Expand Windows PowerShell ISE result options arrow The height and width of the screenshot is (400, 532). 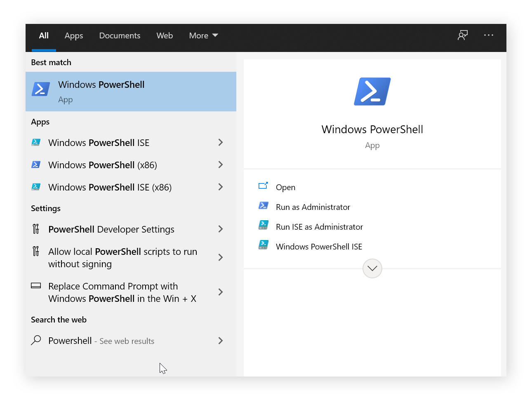click(221, 142)
